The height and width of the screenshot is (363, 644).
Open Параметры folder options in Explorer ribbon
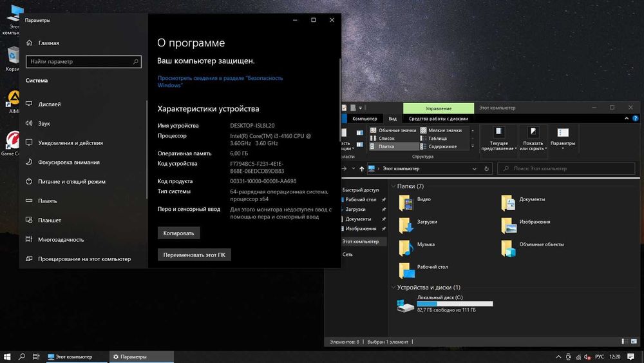(x=563, y=139)
